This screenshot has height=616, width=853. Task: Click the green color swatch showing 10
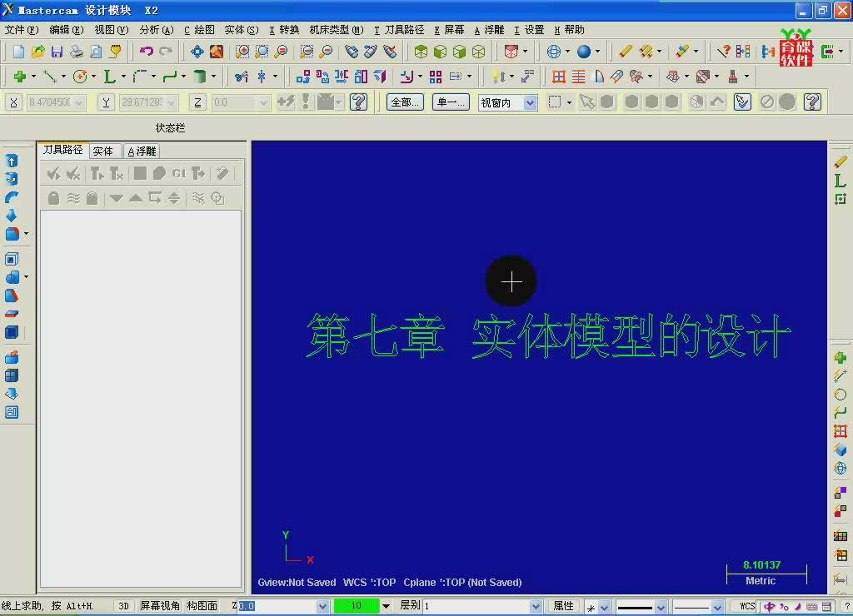tap(357, 606)
